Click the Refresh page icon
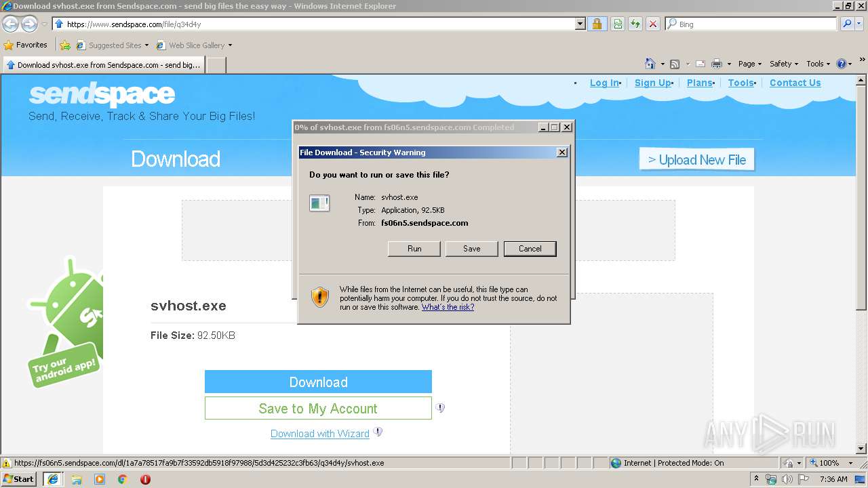Image resolution: width=868 pixels, height=488 pixels. click(x=635, y=24)
